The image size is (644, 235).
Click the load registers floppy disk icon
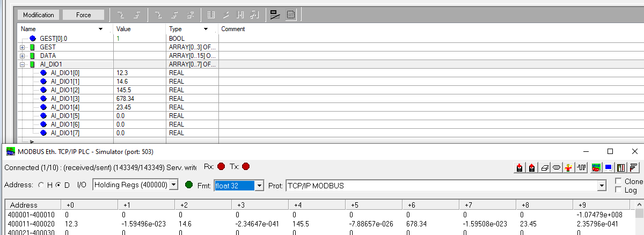(519, 168)
